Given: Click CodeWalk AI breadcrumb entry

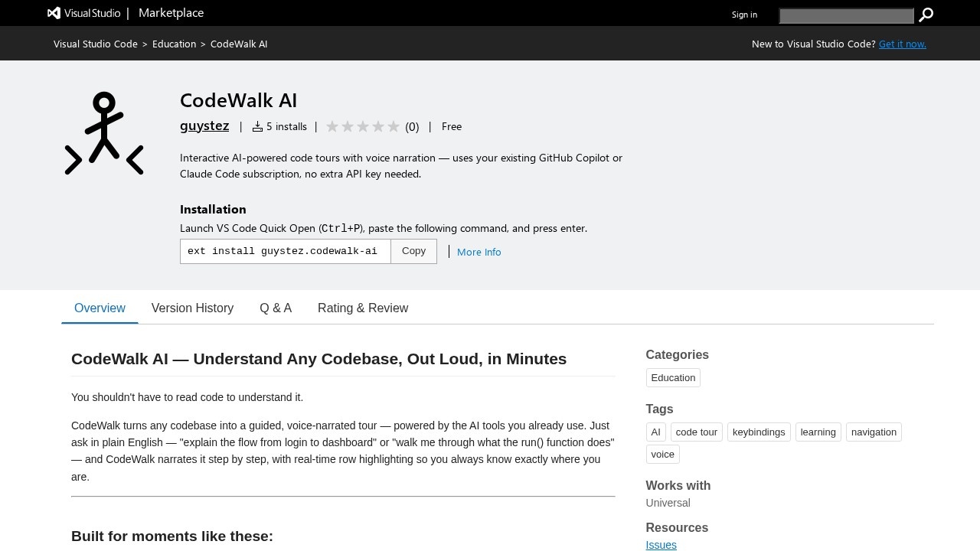Looking at the screenshot, I should coord(239,44).
